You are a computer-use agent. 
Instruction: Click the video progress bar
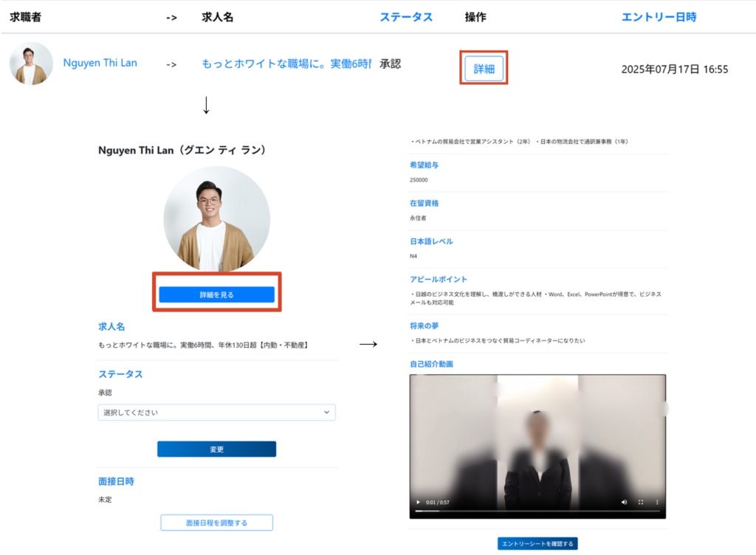tap(537, 511)
